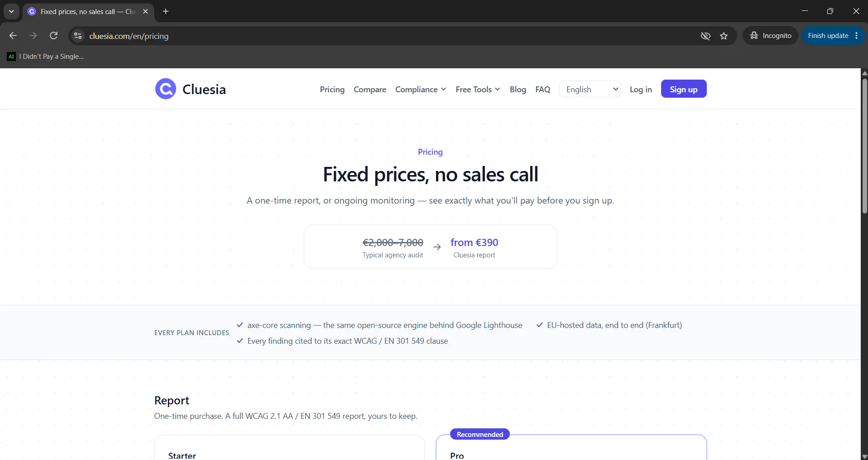The width and height of the screenshot is (868, 460).
Task: Go back to the previous page
Action: (x=13, y=36)
